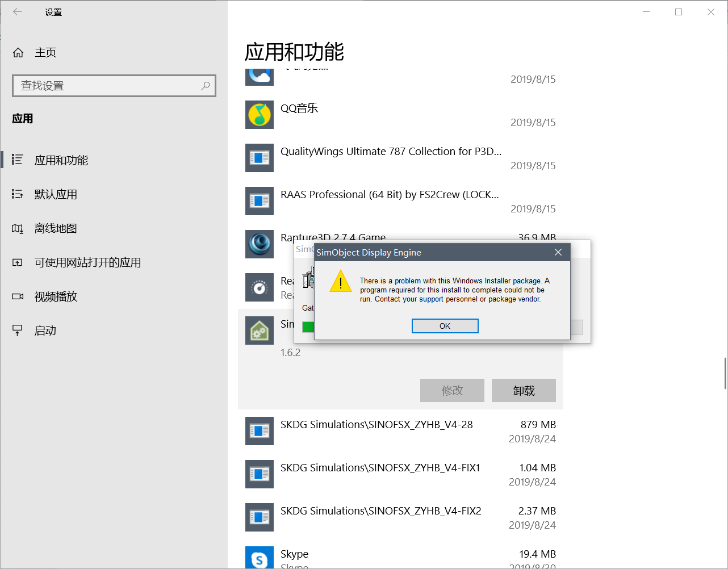Select SKDG Simulations\SINOFSX_ZYHB_V4-28 entry
728x569 pixels.
400,431
